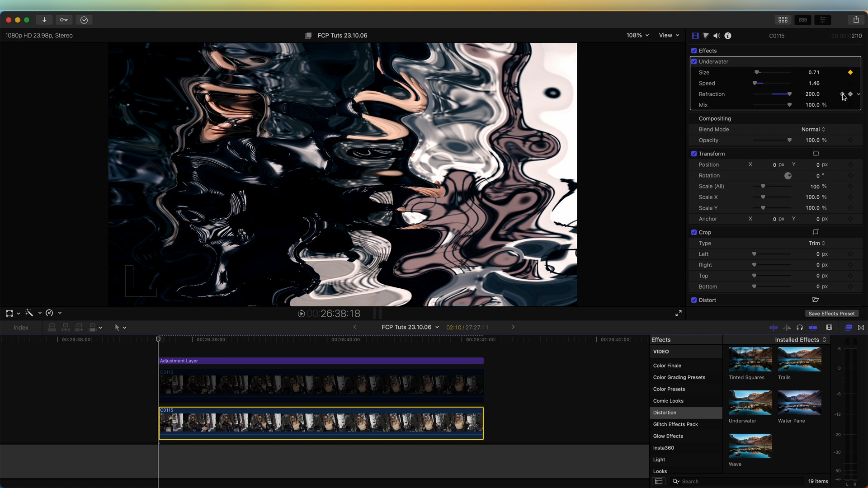
Task: Open the keyword editor key icon
Action: point(64,20)
